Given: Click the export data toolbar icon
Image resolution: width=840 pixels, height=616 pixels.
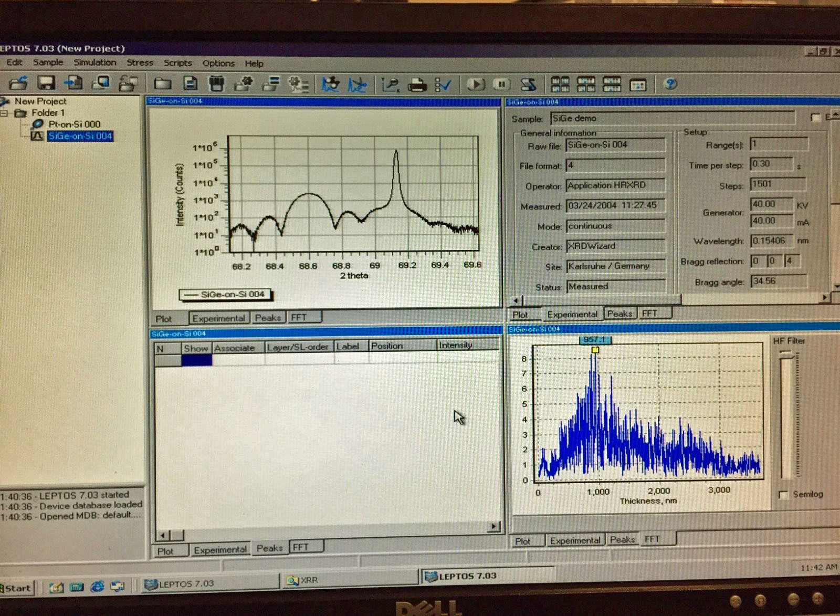Looking at the screenshot, I should (101, 82).
